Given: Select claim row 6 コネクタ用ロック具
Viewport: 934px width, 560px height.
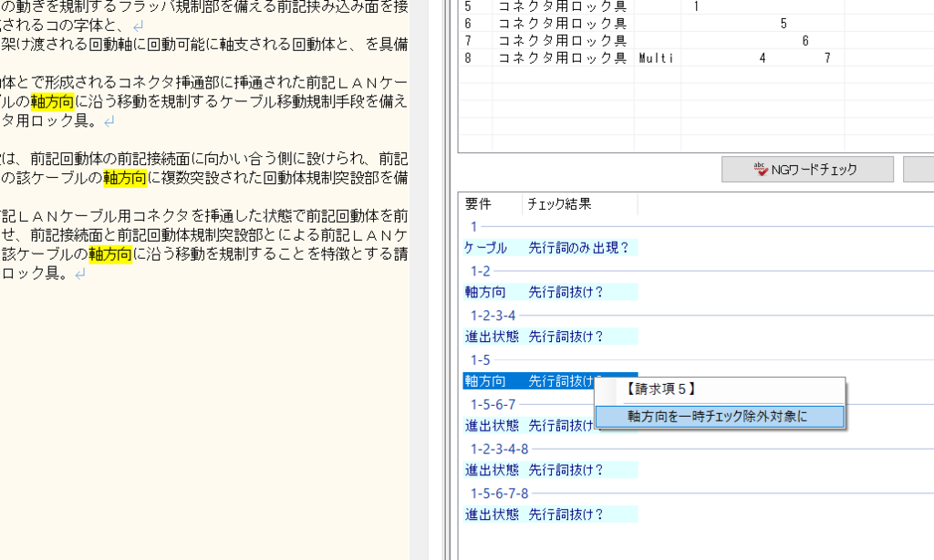Looking at the screenshot, I should [x=563, y=24].
